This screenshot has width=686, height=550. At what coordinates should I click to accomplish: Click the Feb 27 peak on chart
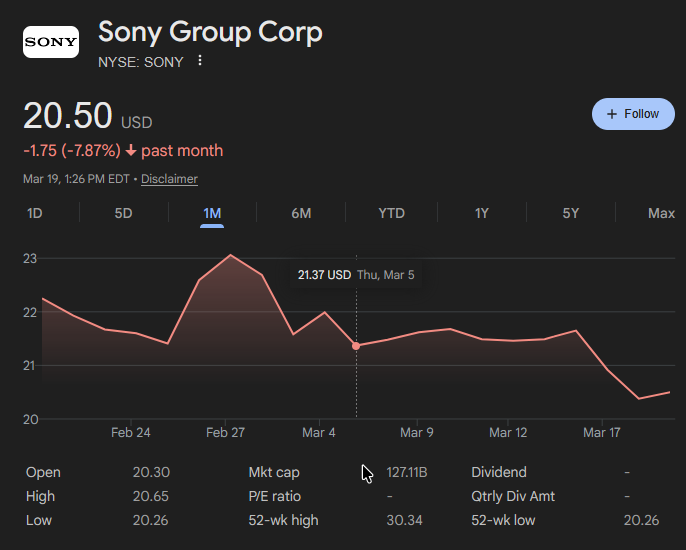[x=231, y=255]
